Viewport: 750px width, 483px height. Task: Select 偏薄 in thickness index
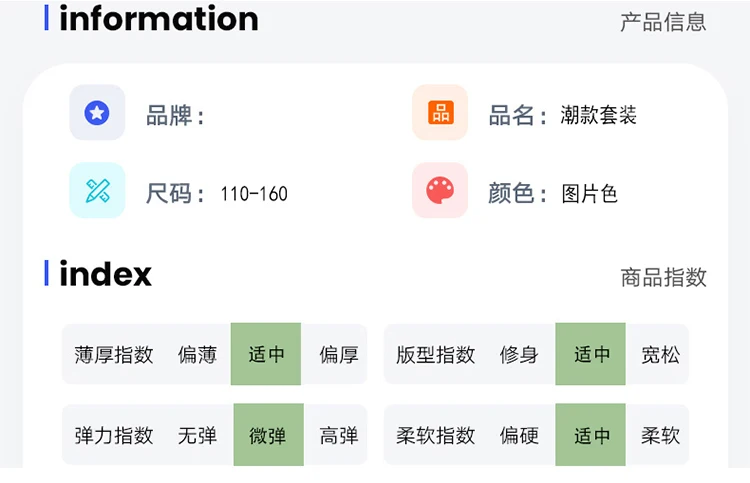[197, 355]
